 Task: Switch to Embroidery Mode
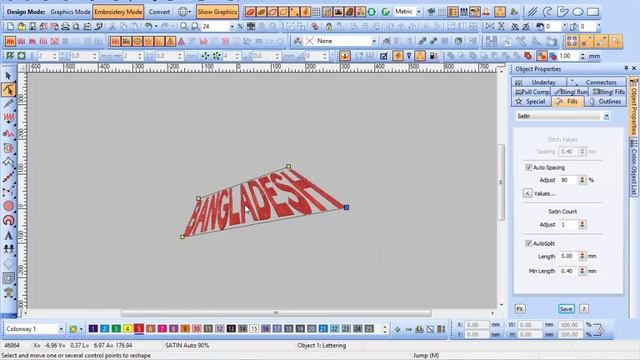pos(118,12)
